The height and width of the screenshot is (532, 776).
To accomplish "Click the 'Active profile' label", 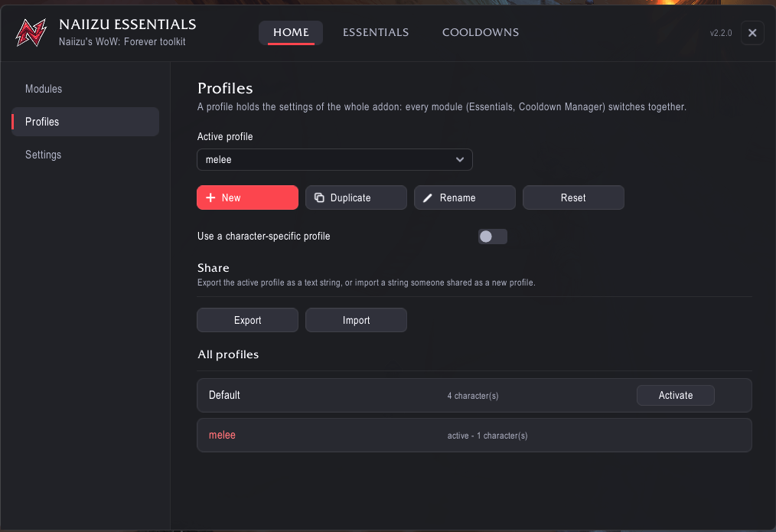I will [x=225, y=136].
